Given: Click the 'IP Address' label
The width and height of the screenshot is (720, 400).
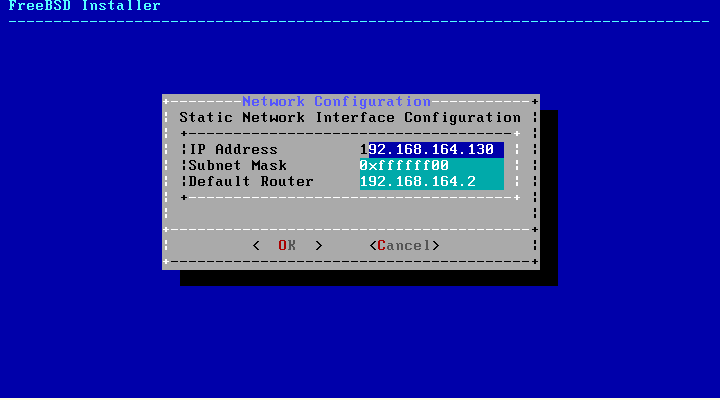Looking at the screenshot, I should [x=233, y=150].
